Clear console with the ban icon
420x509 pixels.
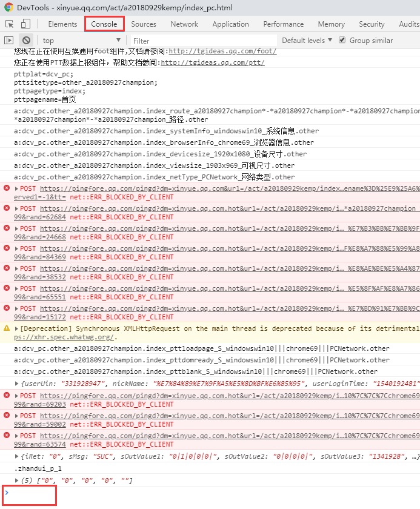26,40
